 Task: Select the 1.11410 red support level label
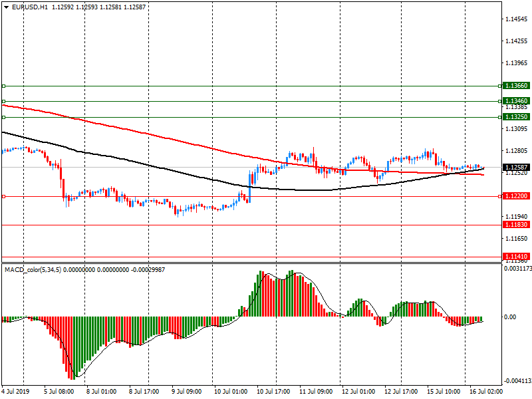pos(517,257)
